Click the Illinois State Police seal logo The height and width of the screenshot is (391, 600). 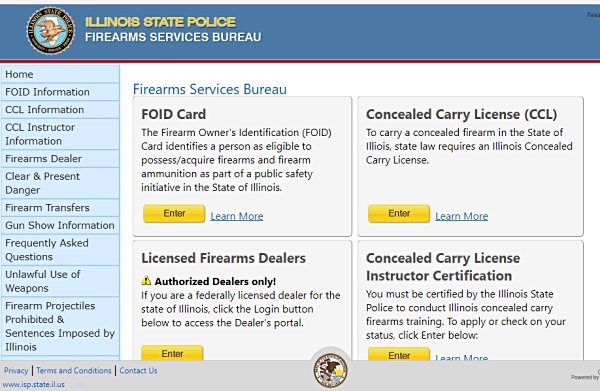[x=50, y=30]
